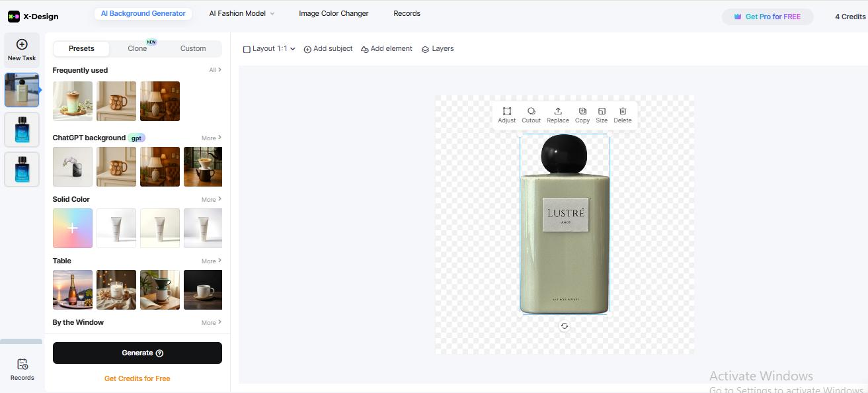Show More Solid Color presets
Viewport: 868px width, 393px height.
212,200
